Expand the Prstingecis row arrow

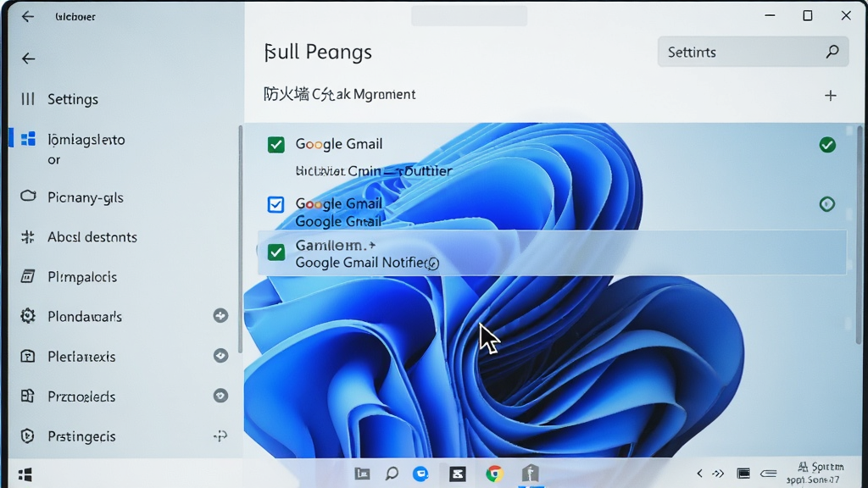coord(220,436)
